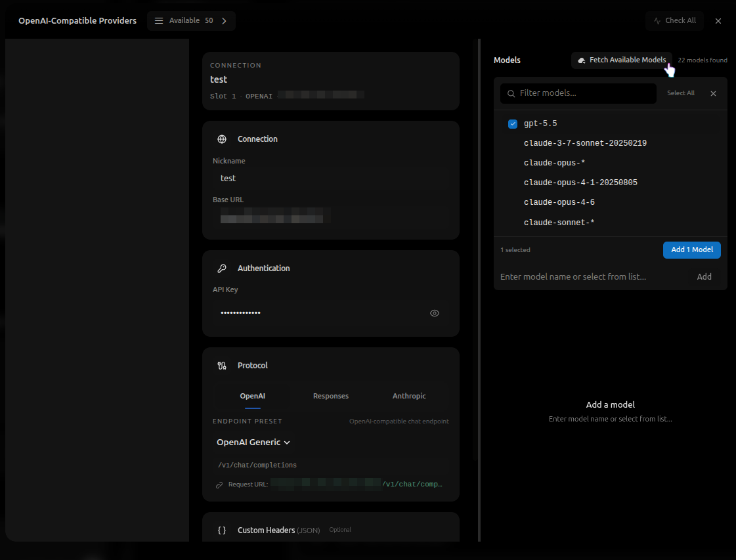
Task: Select the claude-opus-4-6 model entry
Action: [610, 202]
